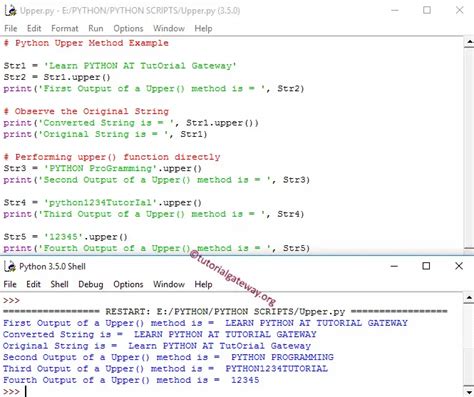
Task: Click the editor line printing 'Original String is = '
Action: (x=105, y=134)
